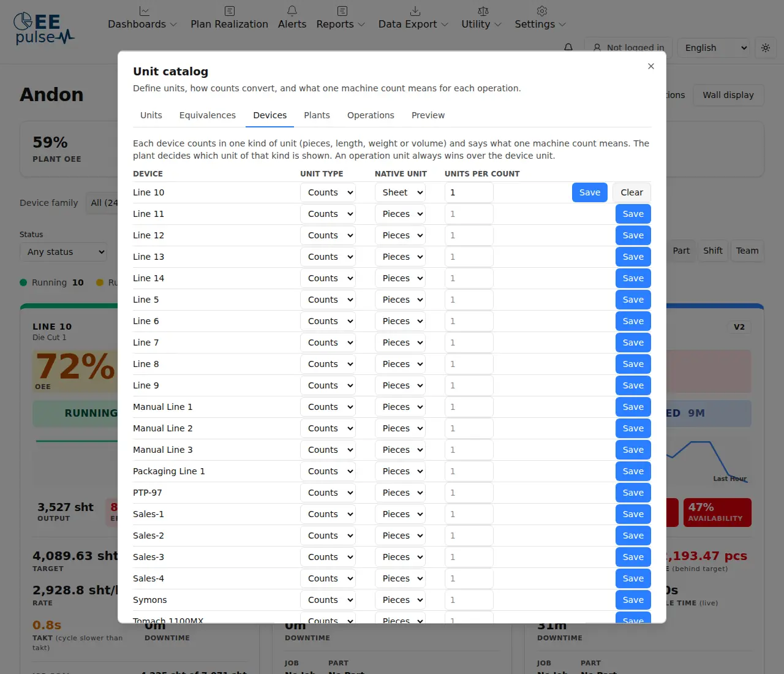The height and width of the screenshot is (674, 784).
Task: Switch to the Plants tab
Action: click(x=317, y=115)
